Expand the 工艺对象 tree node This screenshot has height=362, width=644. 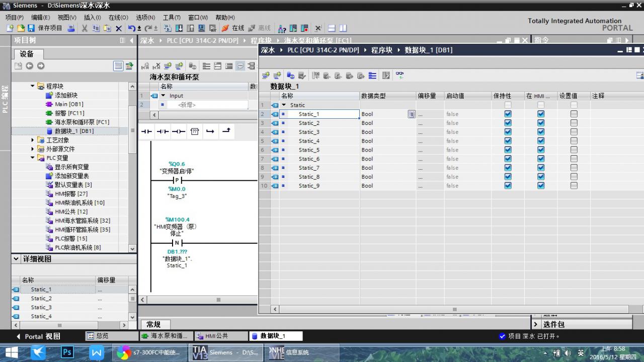(33, 140)
